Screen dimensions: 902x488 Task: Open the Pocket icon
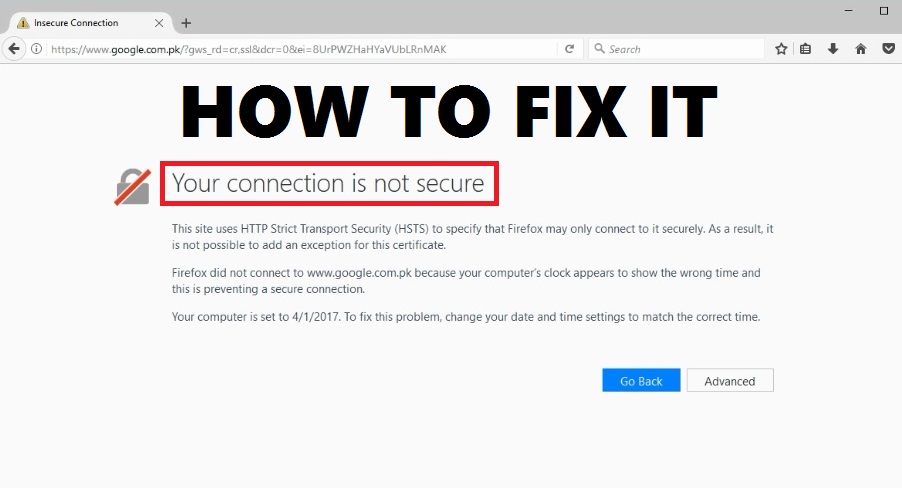click(887, 49)
